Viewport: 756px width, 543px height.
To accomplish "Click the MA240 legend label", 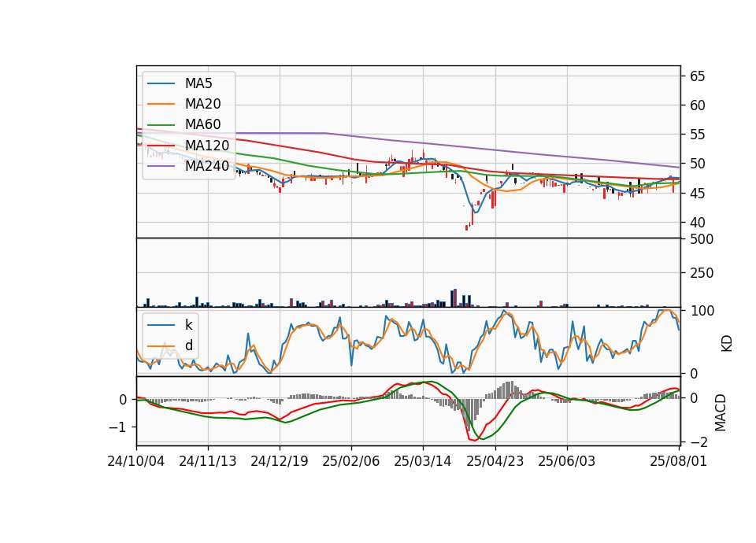I will click(x=207, y=166).
